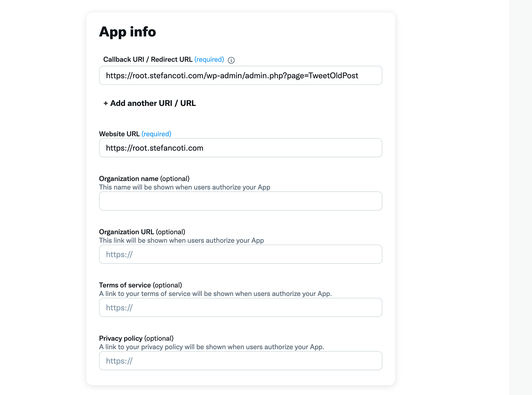
Task: Click the 'This name will be shown' helper text
Action: [185, 187]
